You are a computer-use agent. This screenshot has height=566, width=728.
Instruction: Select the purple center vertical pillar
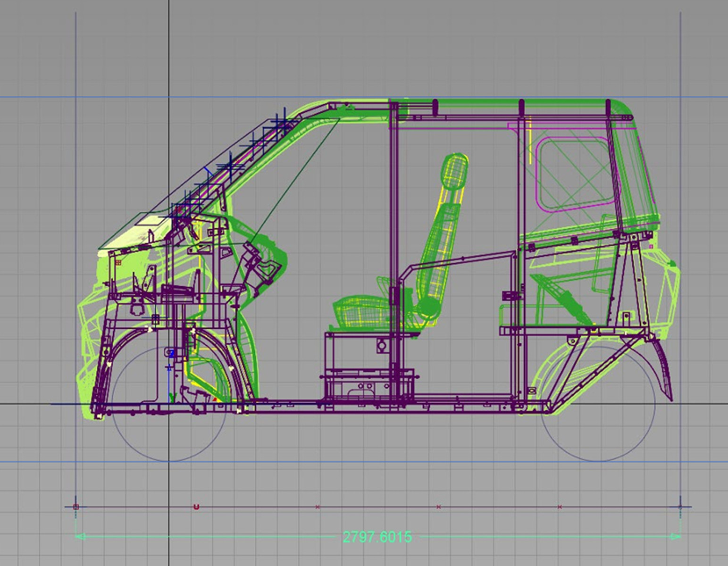tap(394, 212)
